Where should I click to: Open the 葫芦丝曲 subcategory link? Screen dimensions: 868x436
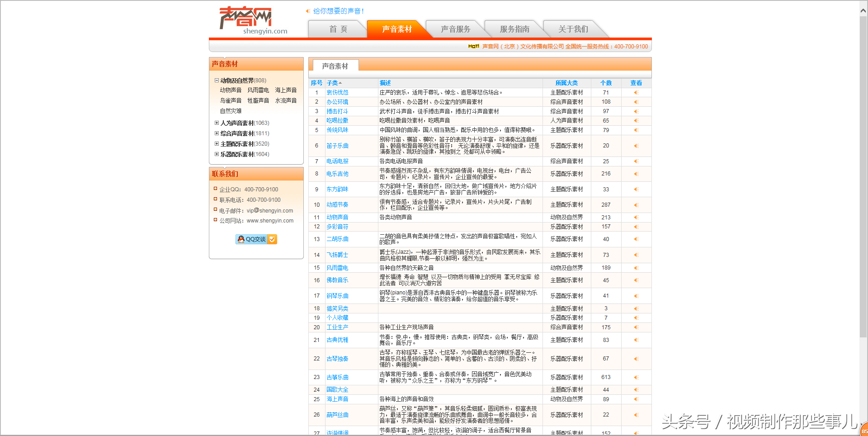tap(337, 415)
